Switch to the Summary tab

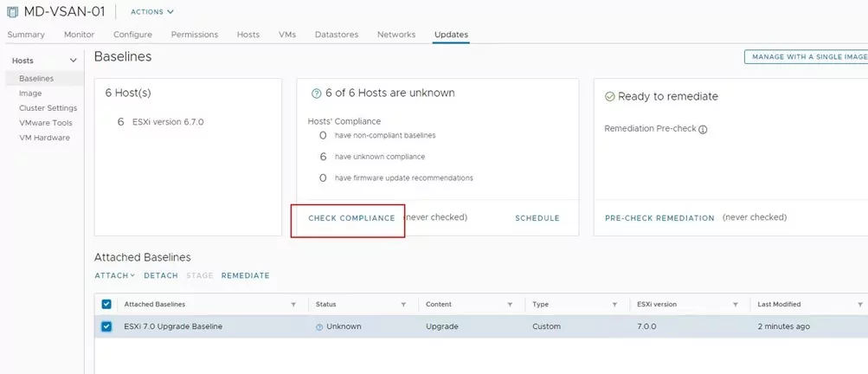point(26,35)
